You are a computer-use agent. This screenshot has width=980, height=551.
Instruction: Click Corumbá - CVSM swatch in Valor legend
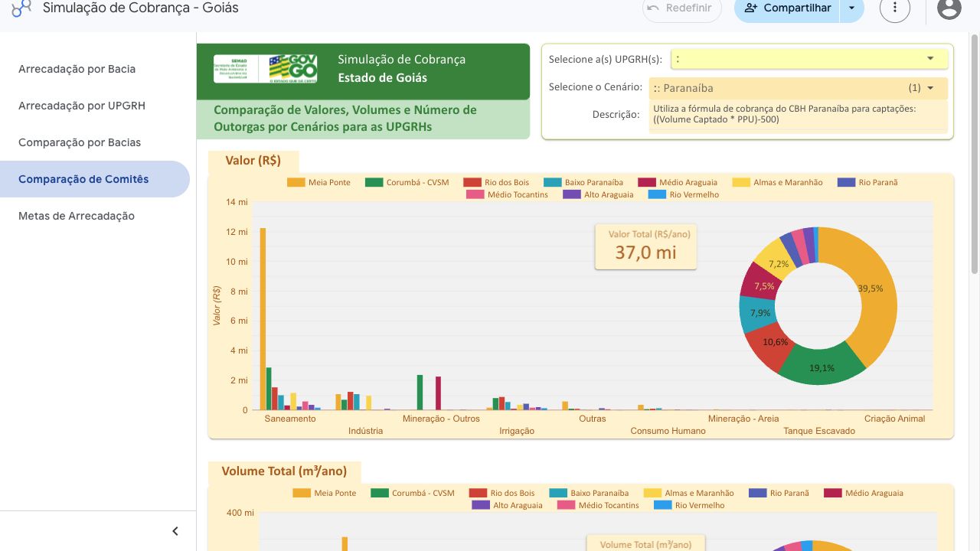pos(374,182)
